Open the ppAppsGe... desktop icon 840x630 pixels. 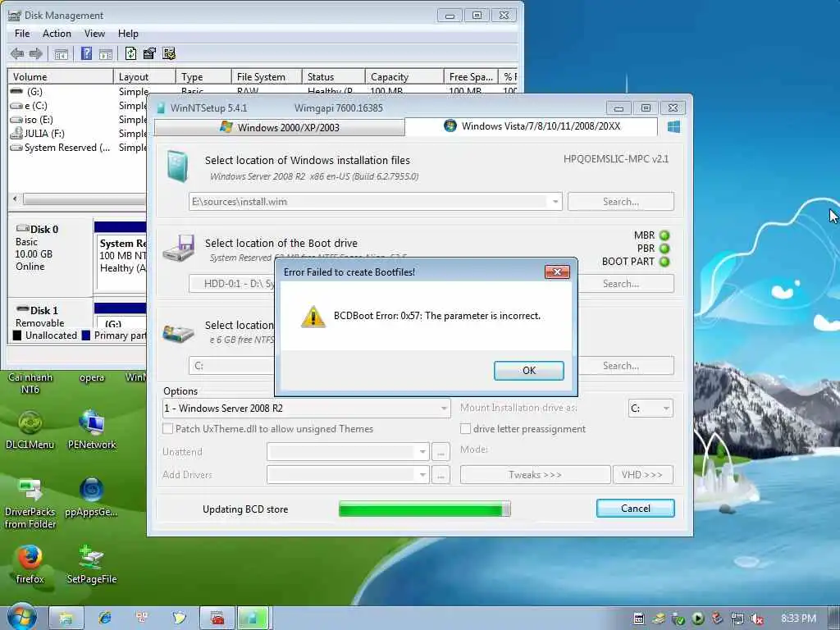[x=91, y=497]
